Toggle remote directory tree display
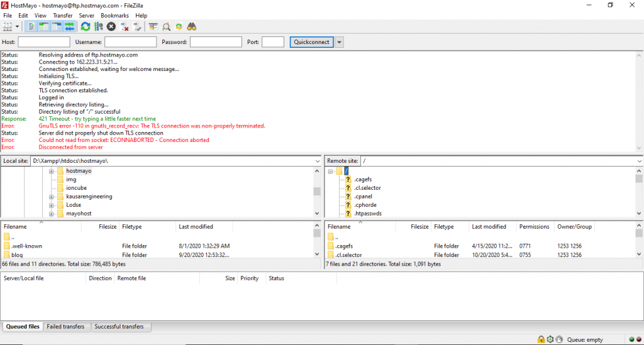The height and width of the screenshot is (345, 644). point(57,26)
